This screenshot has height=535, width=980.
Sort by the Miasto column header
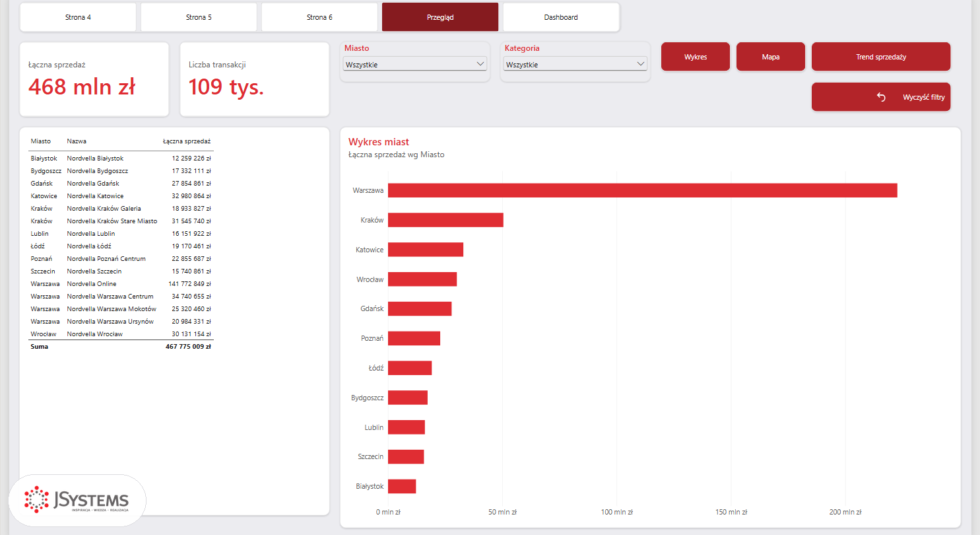[x=40, y=141]
